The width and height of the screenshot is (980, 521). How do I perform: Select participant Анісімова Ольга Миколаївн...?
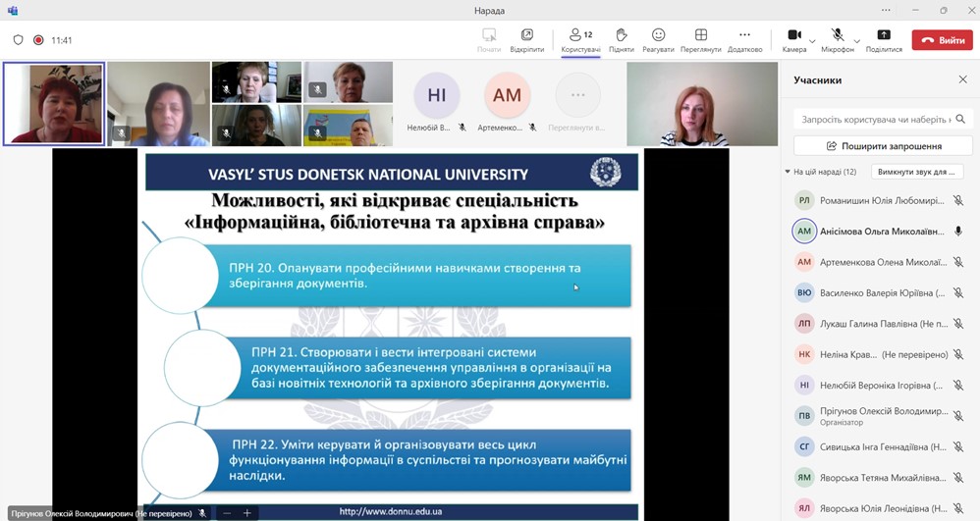tap(883, 232)
